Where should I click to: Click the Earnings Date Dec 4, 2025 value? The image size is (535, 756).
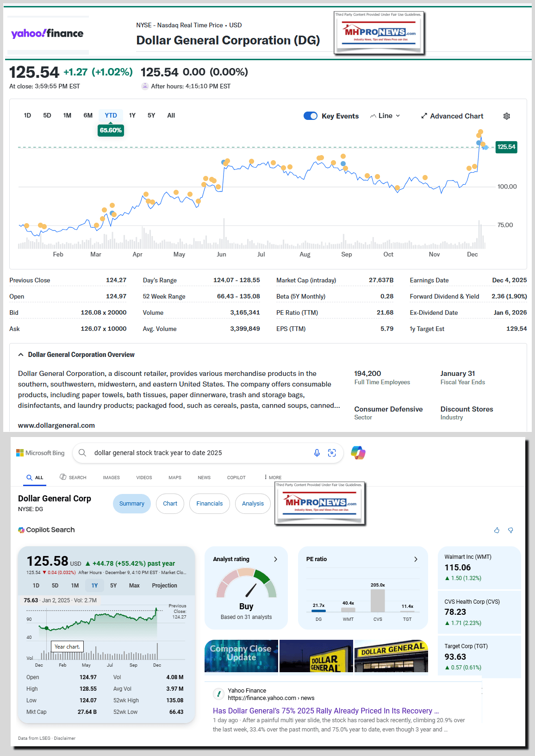510,280
